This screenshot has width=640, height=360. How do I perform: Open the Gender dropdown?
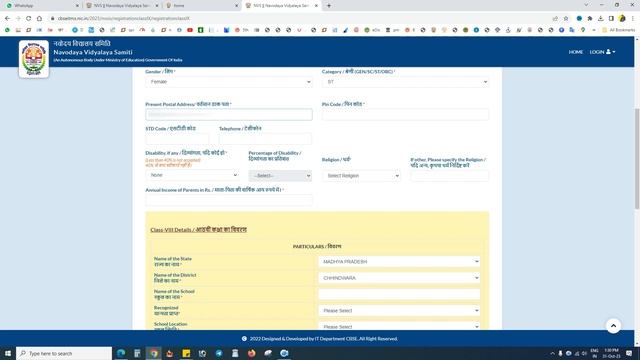click(229, 82)
